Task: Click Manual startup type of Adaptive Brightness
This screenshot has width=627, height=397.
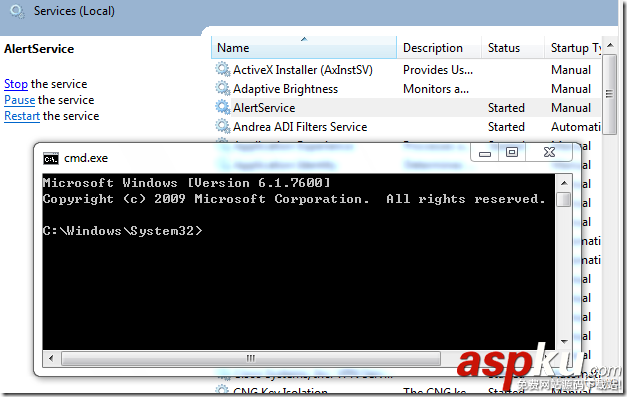Action: 571,89
